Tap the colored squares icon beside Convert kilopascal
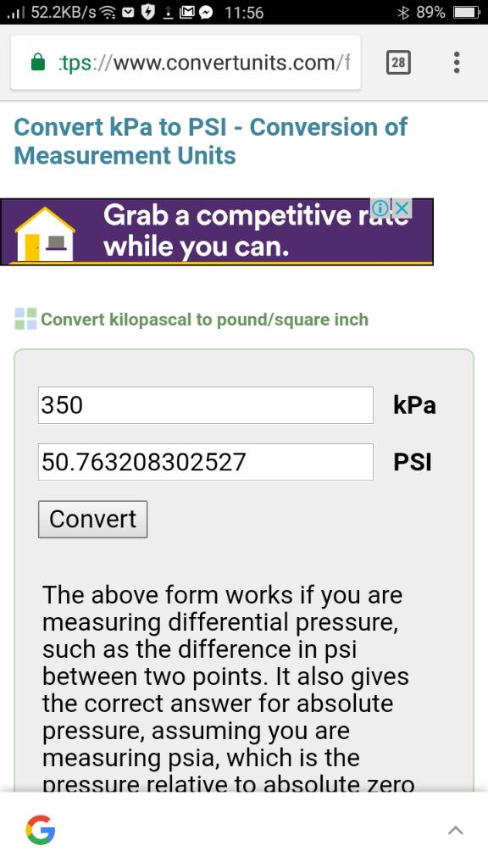The image size is (488, 868). [x=25, y=320]
